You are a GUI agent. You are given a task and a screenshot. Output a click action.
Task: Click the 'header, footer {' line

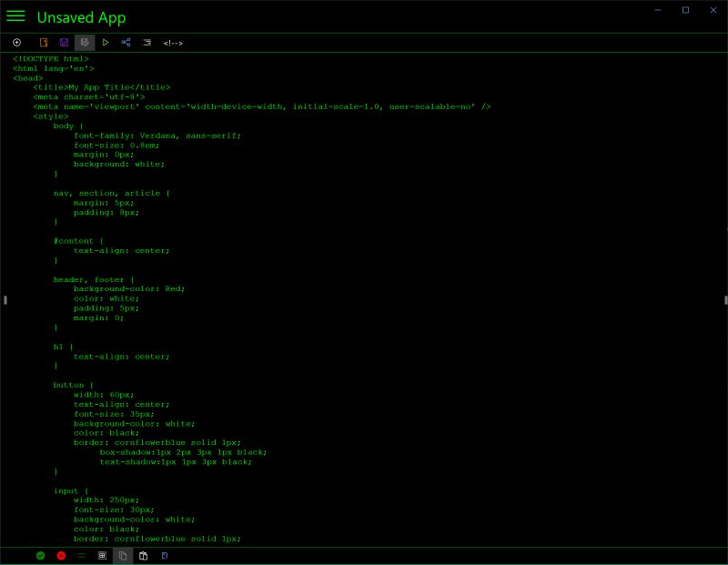[94, 279]
